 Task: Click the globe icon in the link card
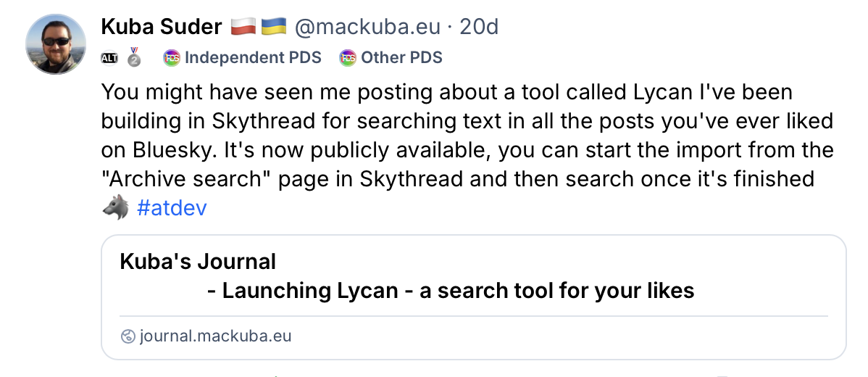point(128,336)
